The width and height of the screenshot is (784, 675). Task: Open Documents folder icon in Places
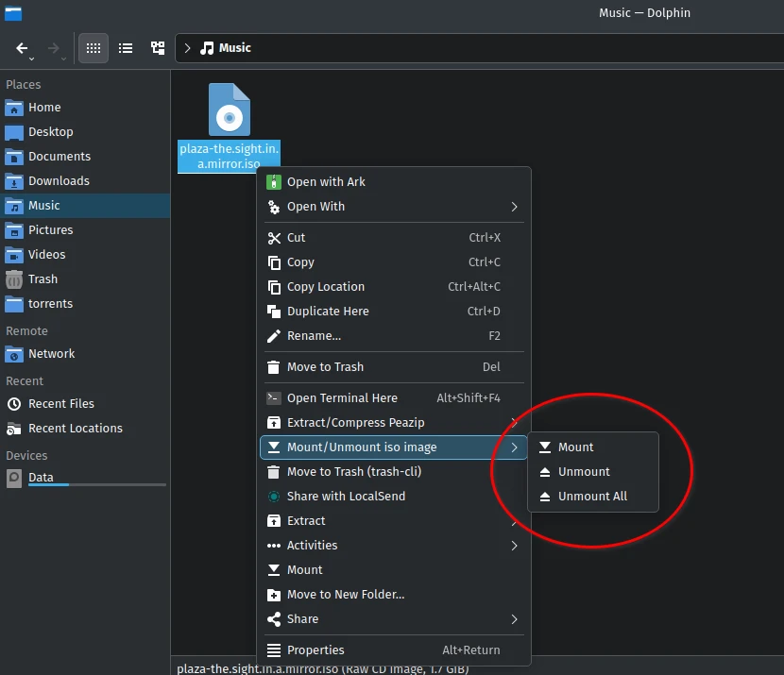click(14, 157)
